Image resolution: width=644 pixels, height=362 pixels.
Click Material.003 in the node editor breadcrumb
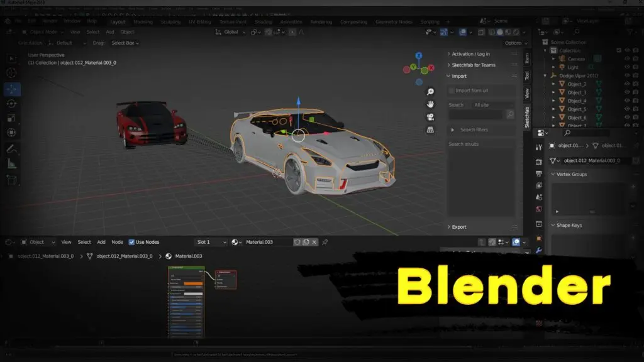[189, 256]
